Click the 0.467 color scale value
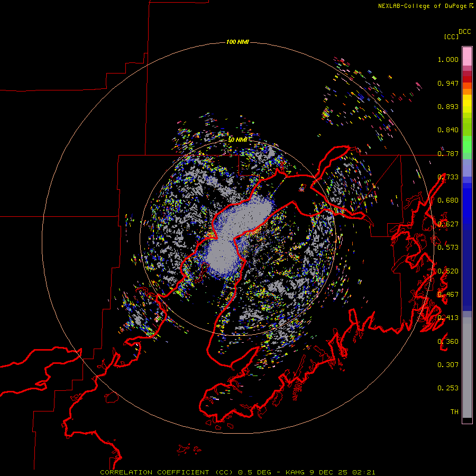The height and width of the screenshot is (476, 476). (448, 295)
